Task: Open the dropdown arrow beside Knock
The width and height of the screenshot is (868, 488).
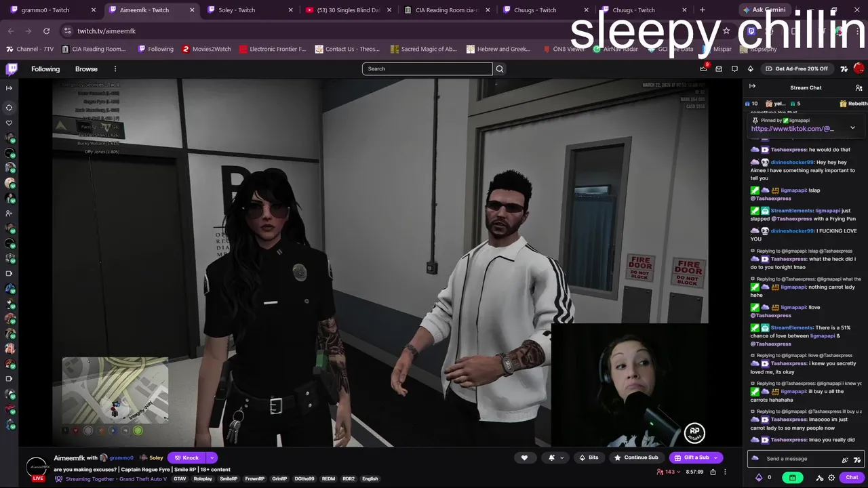Action: pyautogui.click(x=212, y=457)
